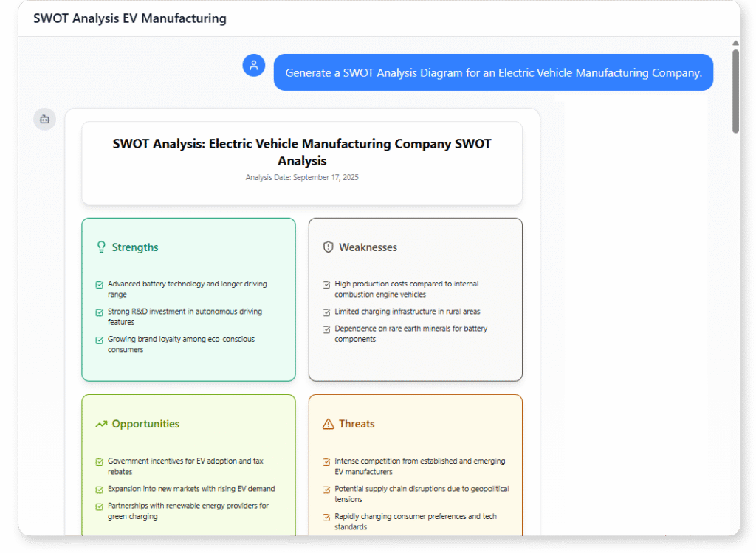This screenshot has height=553, width=756.
Task: Select the trending-arrow icon next to Opportunities
Action: click(x=101, y=424)
